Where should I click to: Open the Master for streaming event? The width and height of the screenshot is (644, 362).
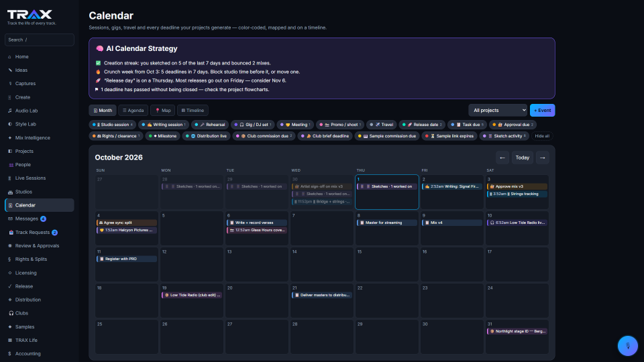[387, 223]
